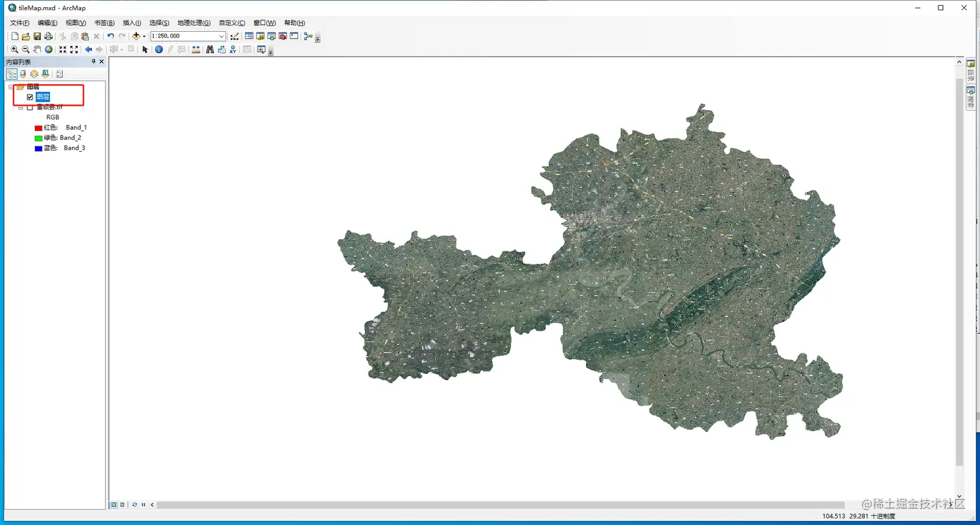Open the 窗口(W) menu
980x525 pixels.
(264, 23)
